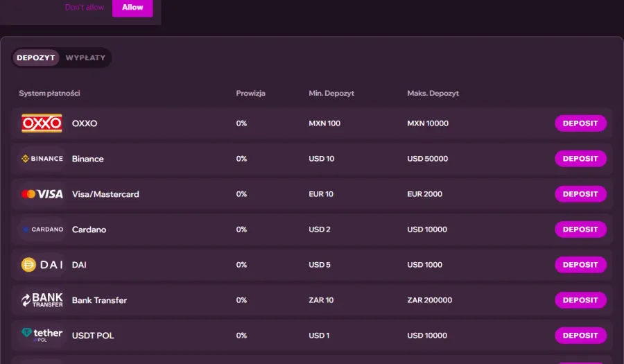Select the OXXO payment name text

click(85, 123)
